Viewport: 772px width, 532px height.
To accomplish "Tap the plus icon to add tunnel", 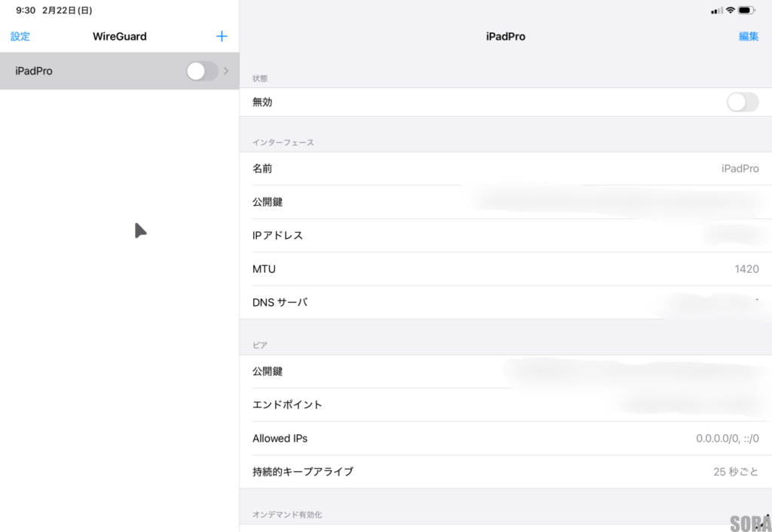I will (x=222, y=36).
